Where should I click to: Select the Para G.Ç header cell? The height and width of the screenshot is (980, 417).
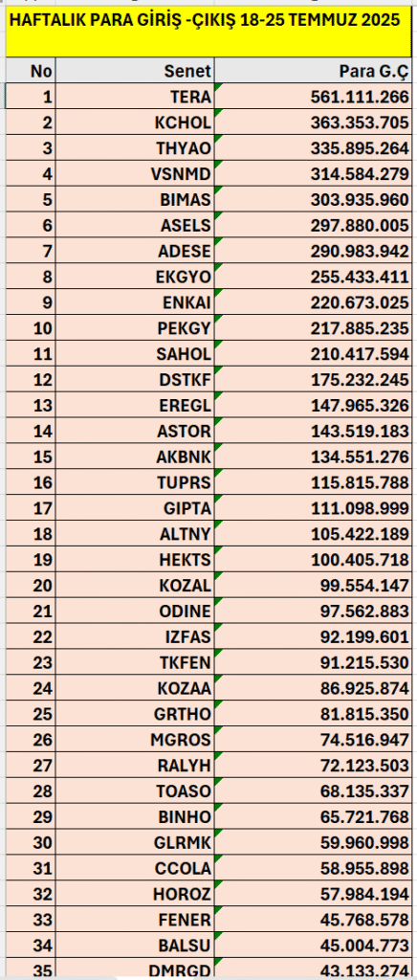(314, 71)
